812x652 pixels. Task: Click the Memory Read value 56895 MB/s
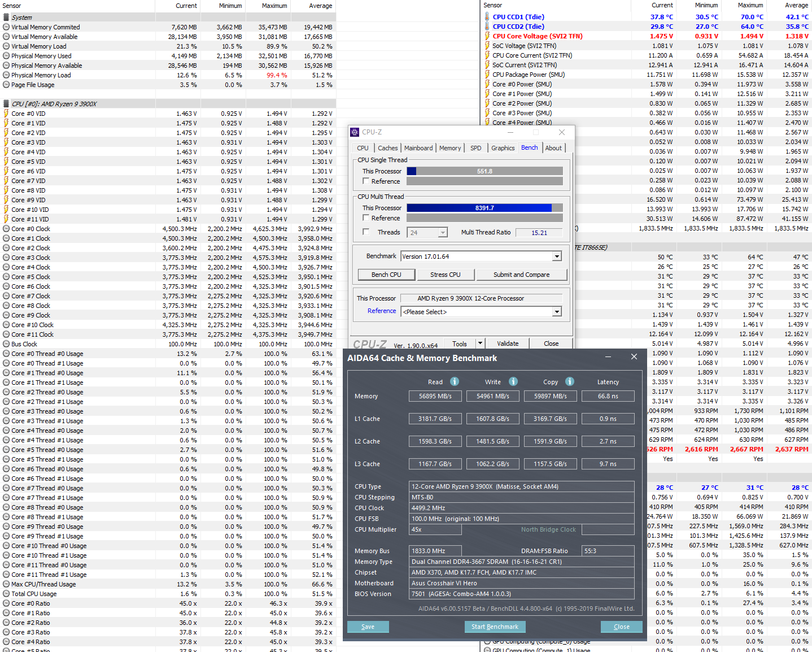pos(435,396)
